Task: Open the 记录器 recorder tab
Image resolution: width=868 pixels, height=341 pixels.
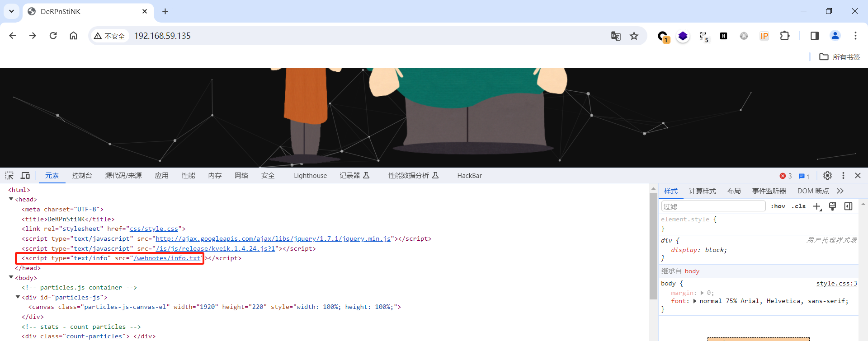Action: 355,176
